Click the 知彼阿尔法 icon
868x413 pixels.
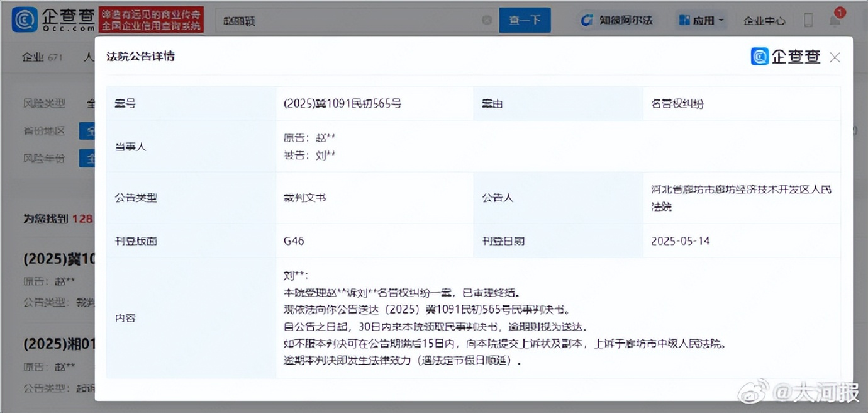(x=587, y=20)
